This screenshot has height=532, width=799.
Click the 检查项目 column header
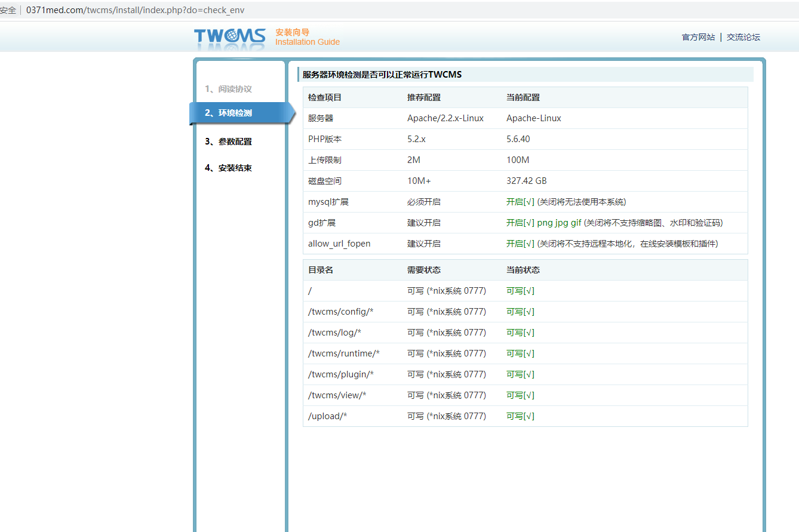pos(325,97)
